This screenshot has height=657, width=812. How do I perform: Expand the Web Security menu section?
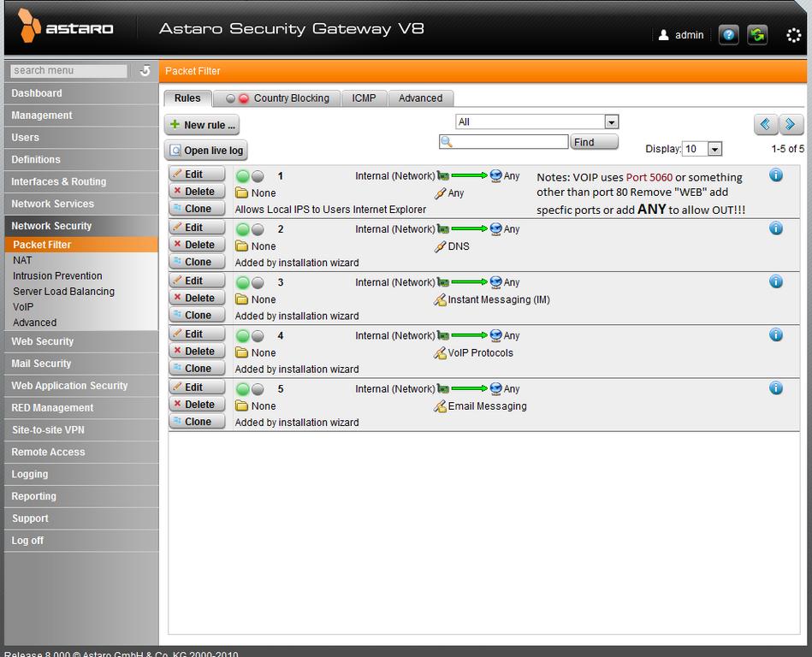pos(81,341)
